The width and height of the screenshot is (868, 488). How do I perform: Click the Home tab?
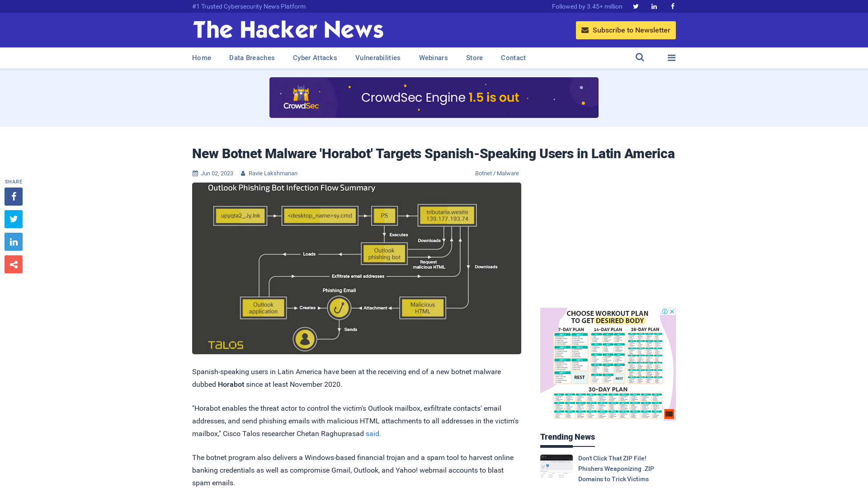click(202, 58)
